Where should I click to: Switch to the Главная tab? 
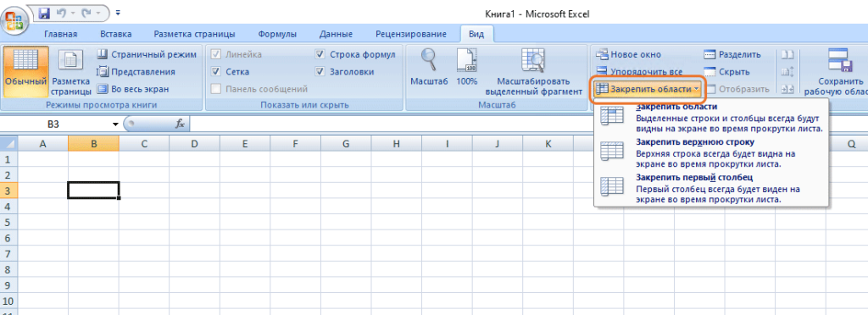pyautogui.click(x=61, y=34)
